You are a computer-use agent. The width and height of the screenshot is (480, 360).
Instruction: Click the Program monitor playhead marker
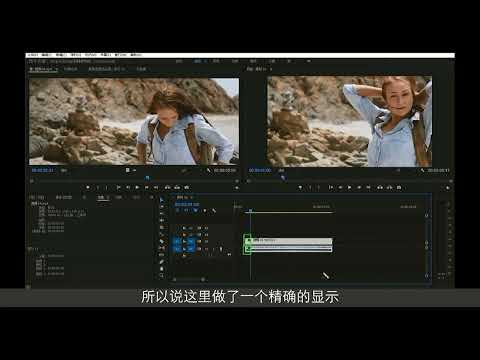(283, 178)
